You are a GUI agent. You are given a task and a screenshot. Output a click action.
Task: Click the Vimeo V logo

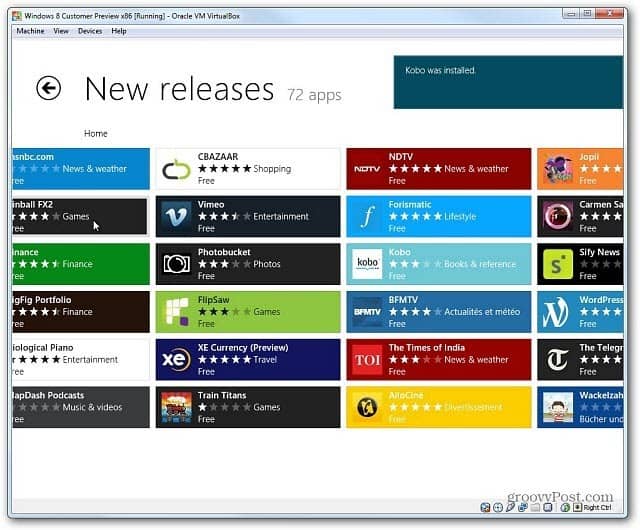click(x=176, y=216)
